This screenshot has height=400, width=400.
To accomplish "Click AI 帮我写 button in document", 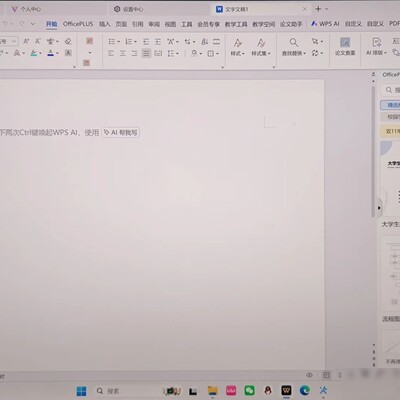I will tap(120, 133).
